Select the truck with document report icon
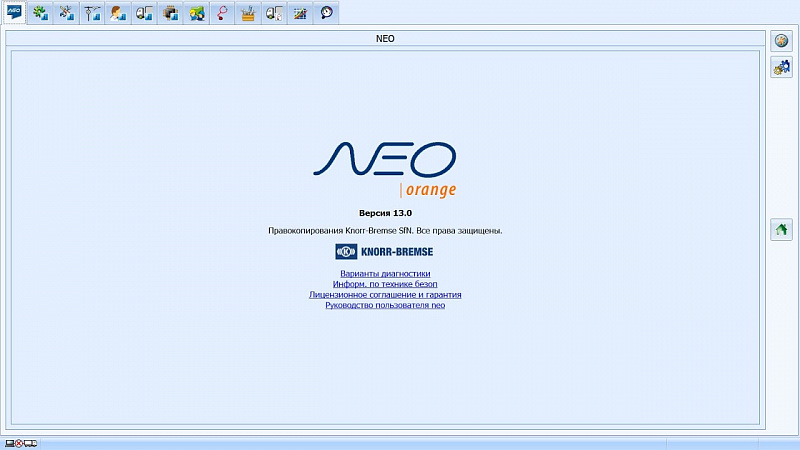The image size is (800, 450). tap(274, 12)
